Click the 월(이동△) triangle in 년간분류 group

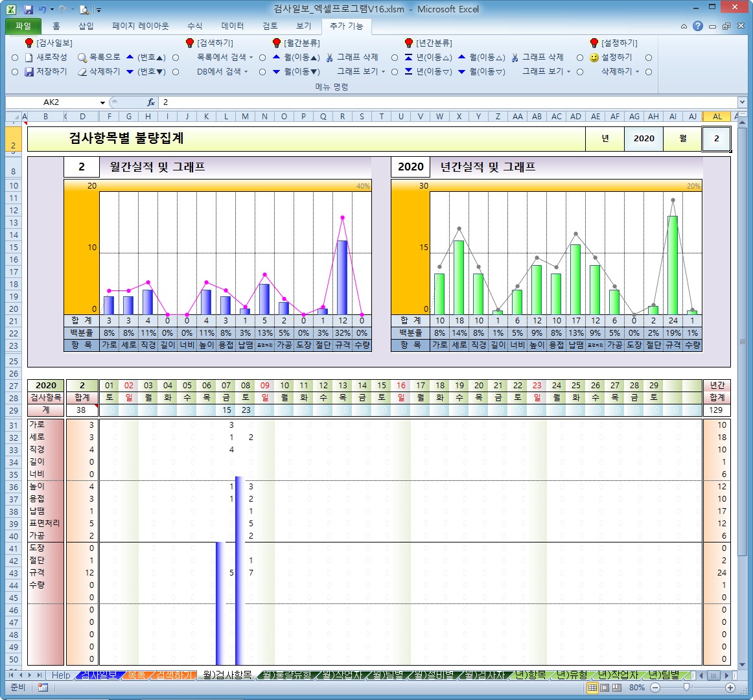pos(461,57)
